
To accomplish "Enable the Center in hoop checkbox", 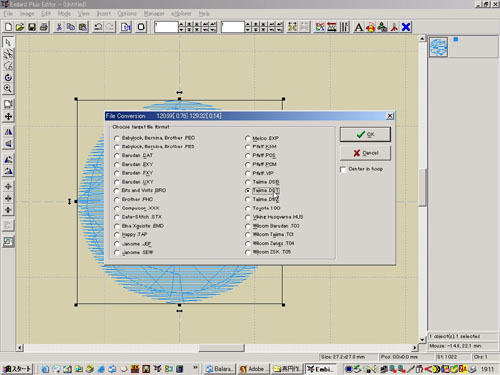I will pyautogui.click(x=343, y=169).
